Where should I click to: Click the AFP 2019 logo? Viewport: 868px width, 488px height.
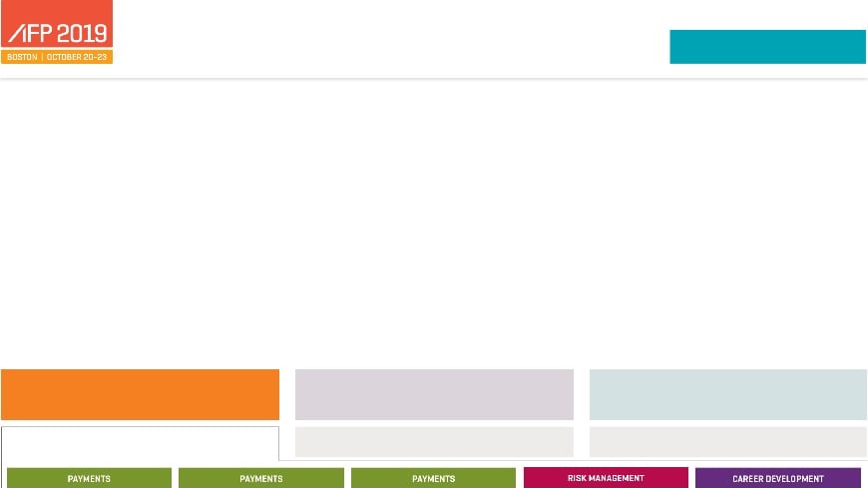57,24
